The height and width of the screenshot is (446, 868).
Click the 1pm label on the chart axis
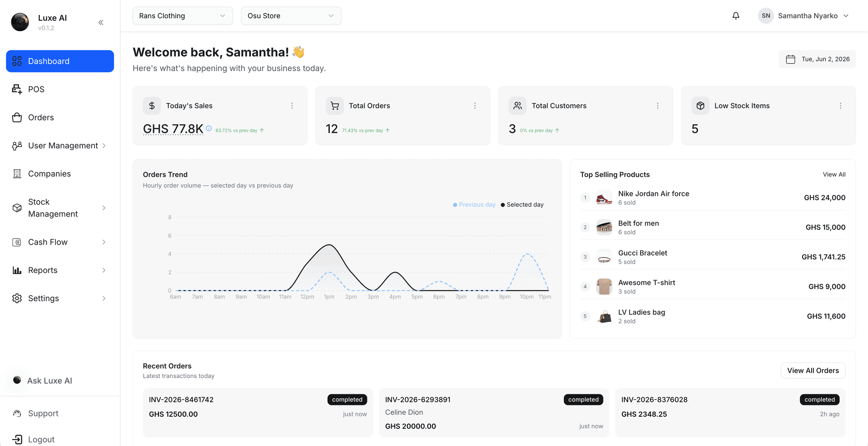[329, 297]
